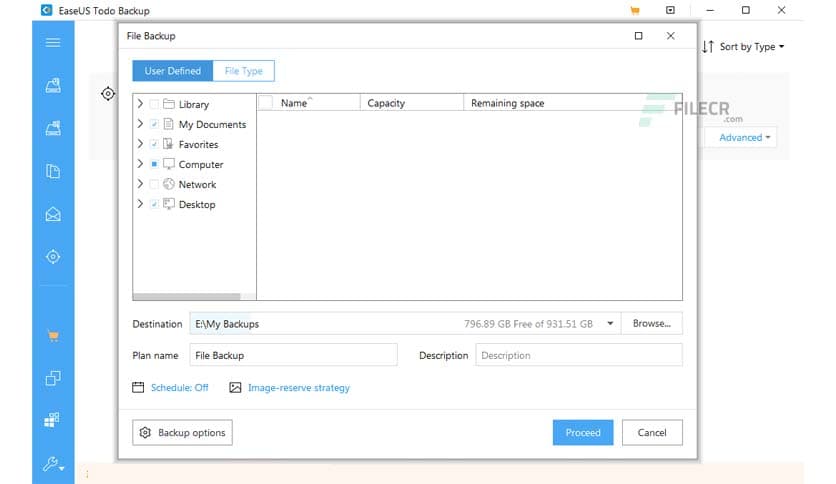
Task: Expand the My Documents tree node
Action: [x=140, y=124]
